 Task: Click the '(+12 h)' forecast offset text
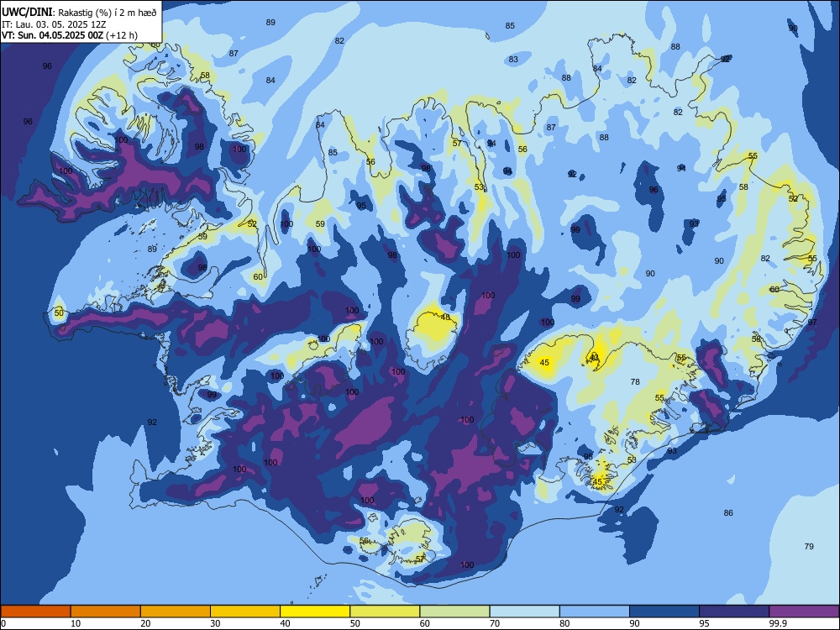coord(122,35)
